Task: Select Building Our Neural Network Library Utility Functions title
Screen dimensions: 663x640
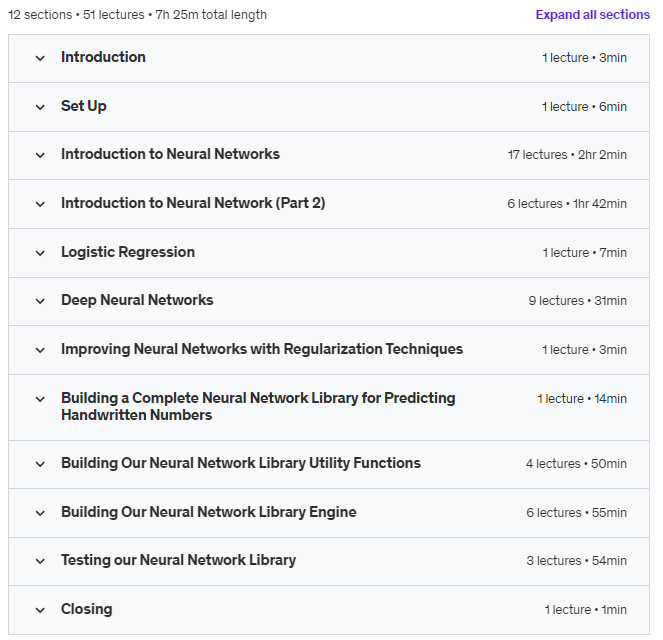Action: click(241, 463)
